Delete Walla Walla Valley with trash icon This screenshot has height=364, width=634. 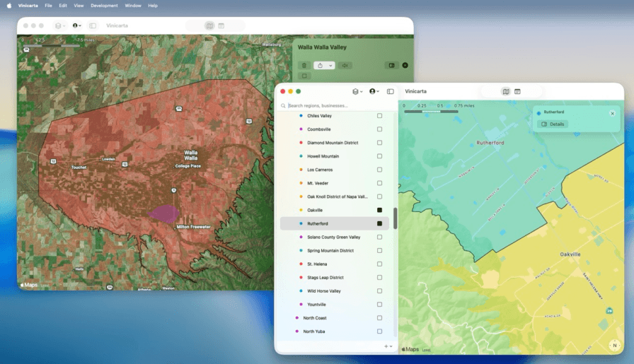point(304,66)
